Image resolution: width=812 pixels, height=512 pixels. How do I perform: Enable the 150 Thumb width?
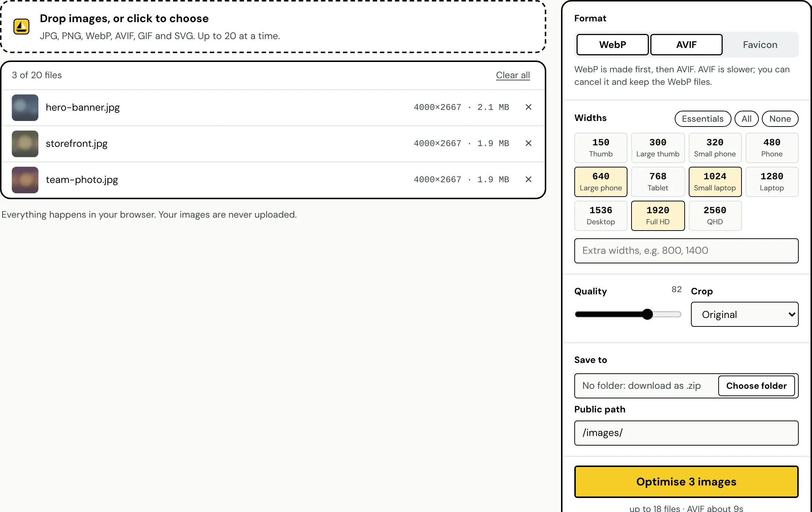tap(601, 148)
